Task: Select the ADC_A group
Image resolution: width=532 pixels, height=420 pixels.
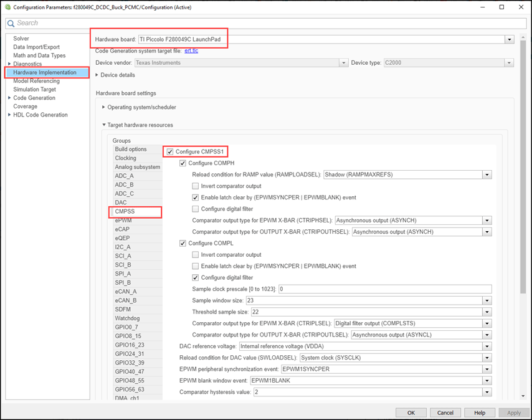Action: (x=138, y=176)
